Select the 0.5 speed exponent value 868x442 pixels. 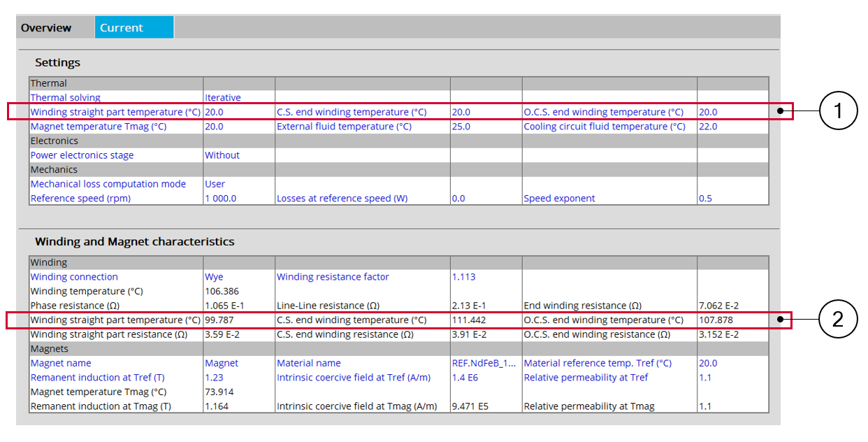[x=705, y=199]
